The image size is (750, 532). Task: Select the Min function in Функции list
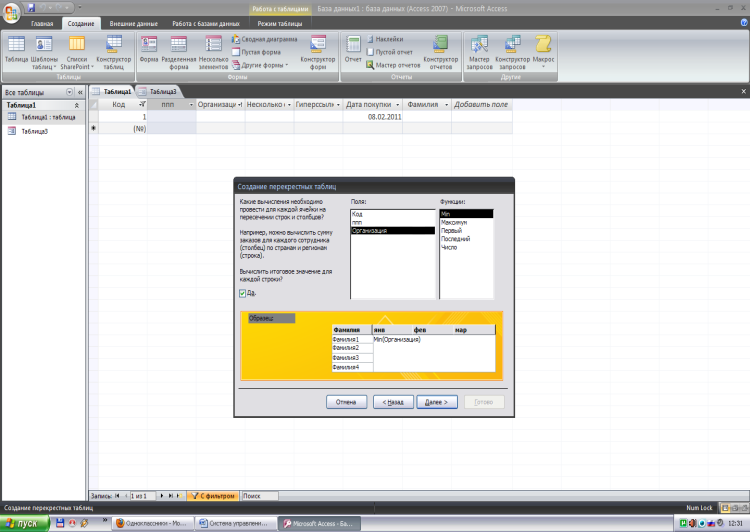pyautogui.click(x=466, y=214)
